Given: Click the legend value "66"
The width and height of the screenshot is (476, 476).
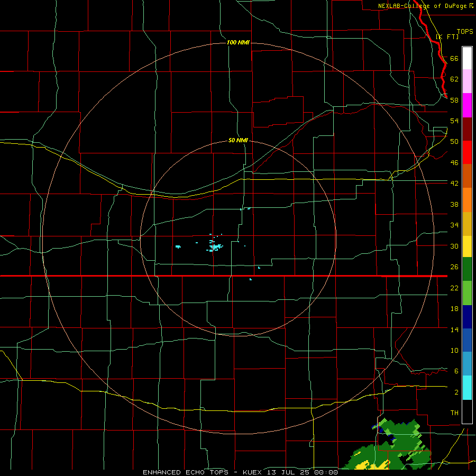Looking at the screenshot, I should tap(454, 58).
